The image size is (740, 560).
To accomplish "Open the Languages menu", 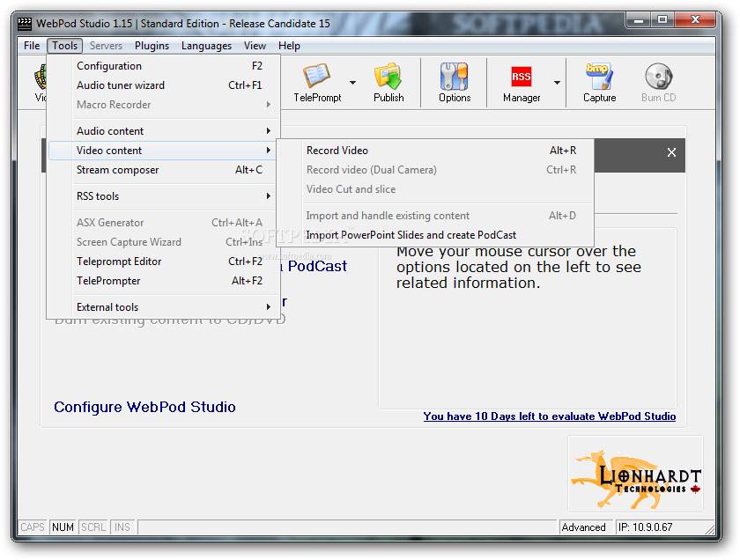I will point(206,46).
